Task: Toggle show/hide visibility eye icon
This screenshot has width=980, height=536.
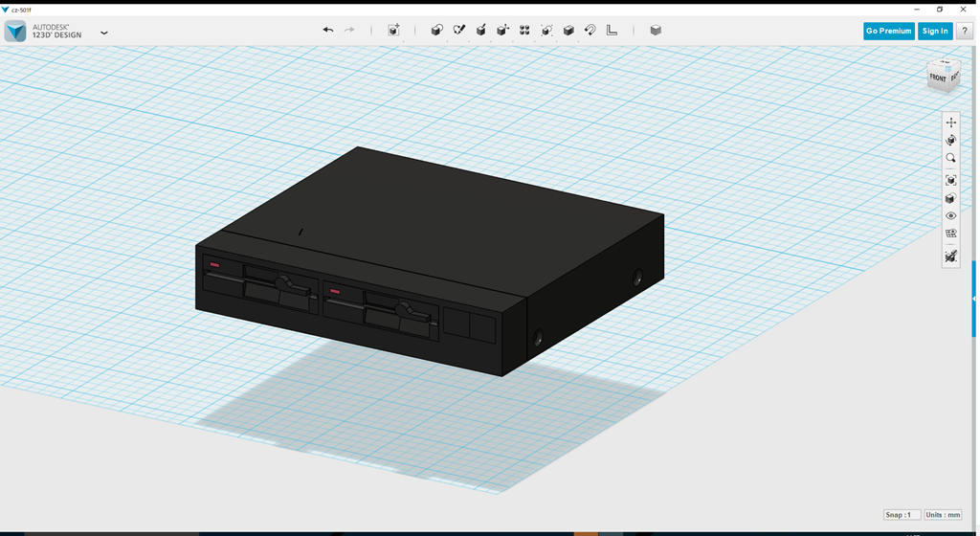Action: click(x=950, y=216)
